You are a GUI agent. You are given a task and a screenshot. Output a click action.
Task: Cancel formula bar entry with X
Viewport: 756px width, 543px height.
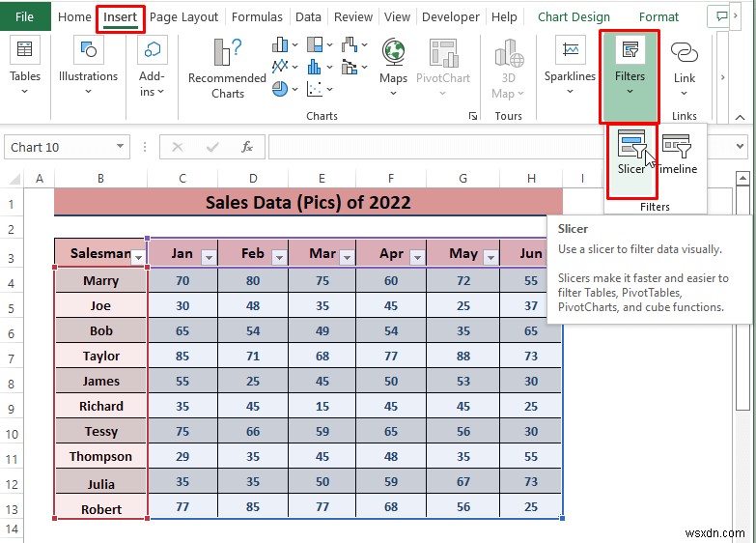178,147
